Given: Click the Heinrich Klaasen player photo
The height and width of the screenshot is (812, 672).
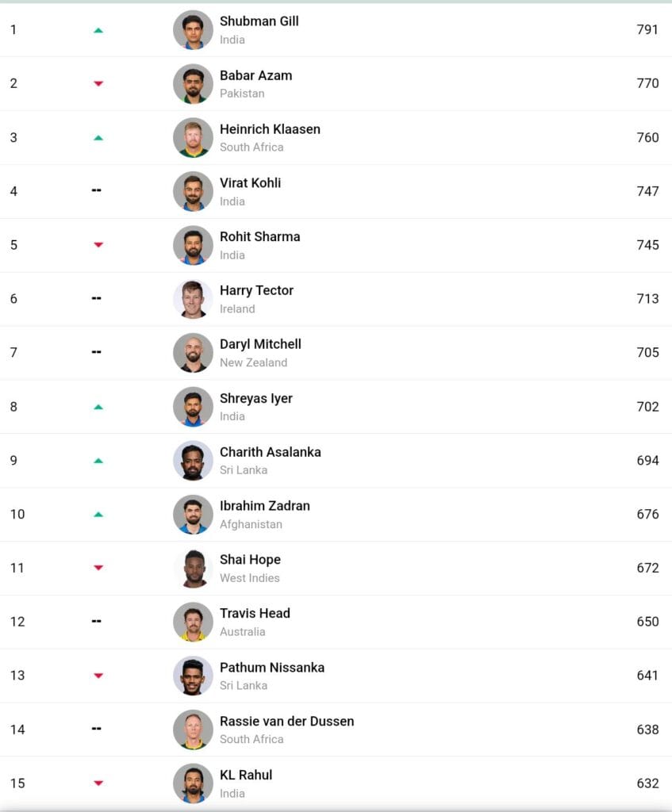Looking at the screenshot, I should [193, 138].
